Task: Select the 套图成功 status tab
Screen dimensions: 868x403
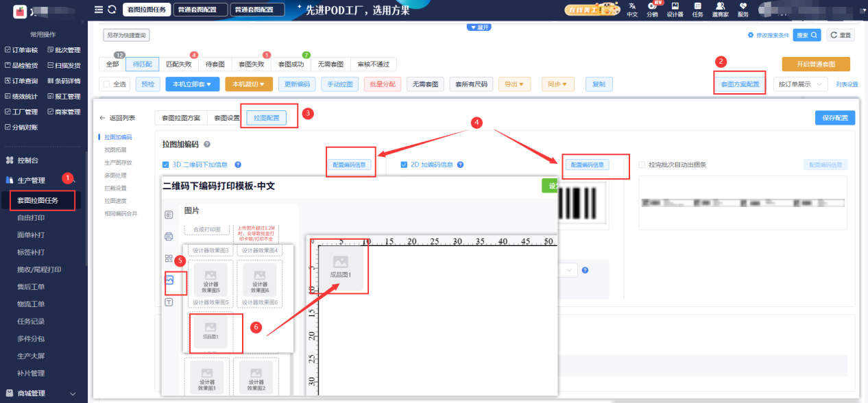Action: tap(291, 64)
